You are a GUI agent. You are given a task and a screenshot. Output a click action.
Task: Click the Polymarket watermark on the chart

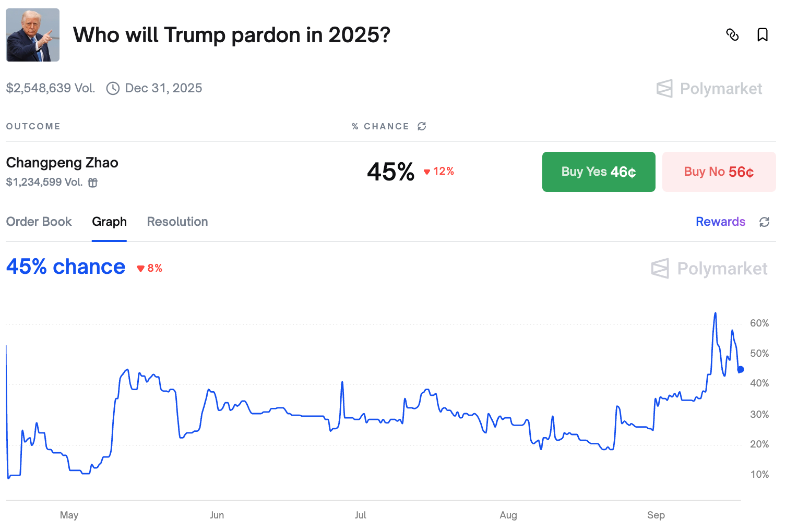709,269
